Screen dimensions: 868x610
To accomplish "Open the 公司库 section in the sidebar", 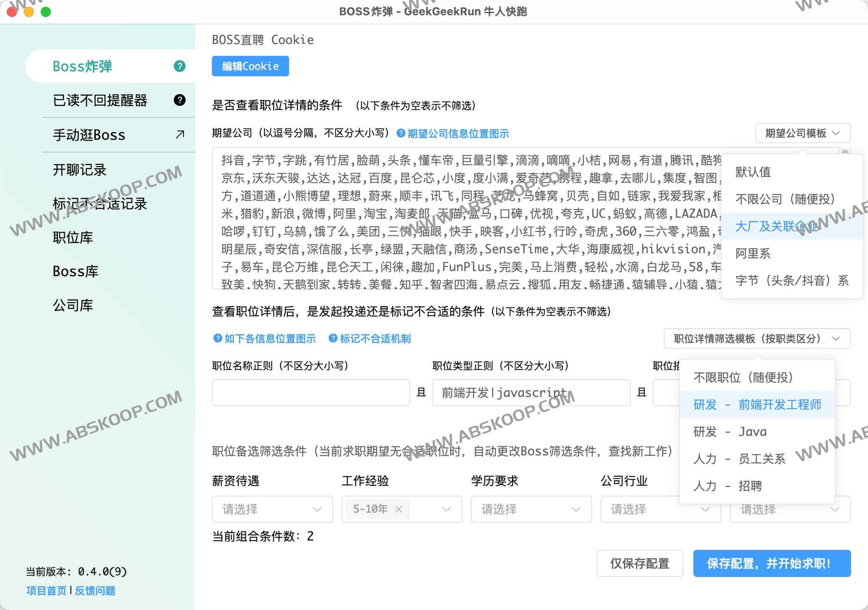I will click(73, 305).
